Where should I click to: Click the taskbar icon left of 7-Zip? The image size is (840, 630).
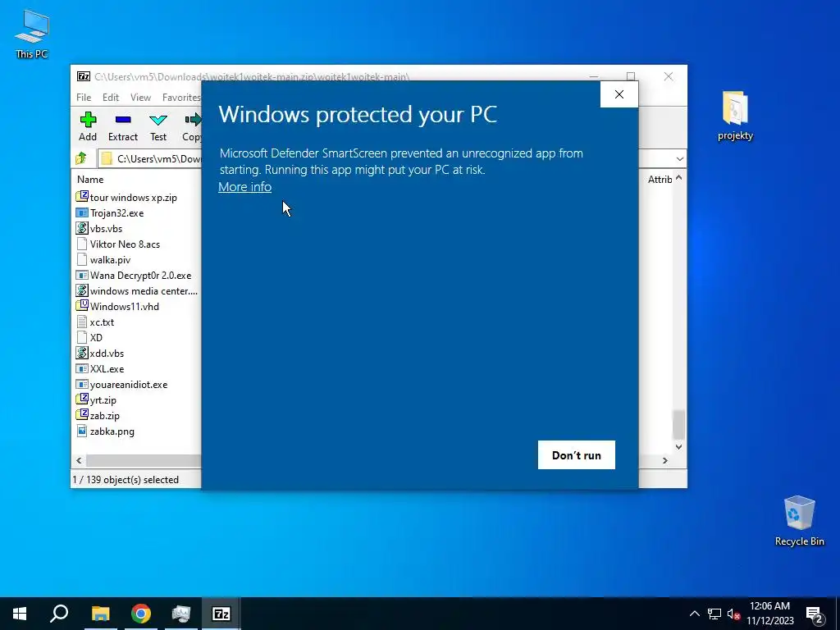pyautogui.click(x=181, y=614)
